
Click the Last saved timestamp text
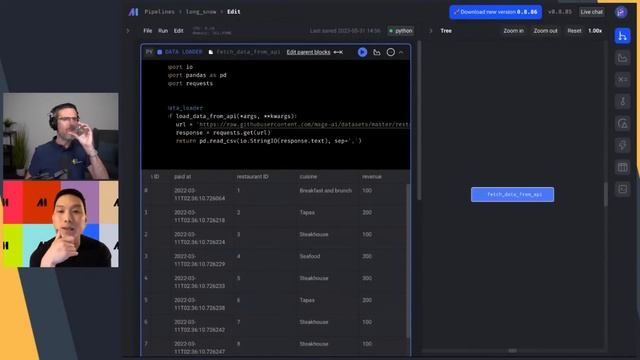click(x=345, y=31)
